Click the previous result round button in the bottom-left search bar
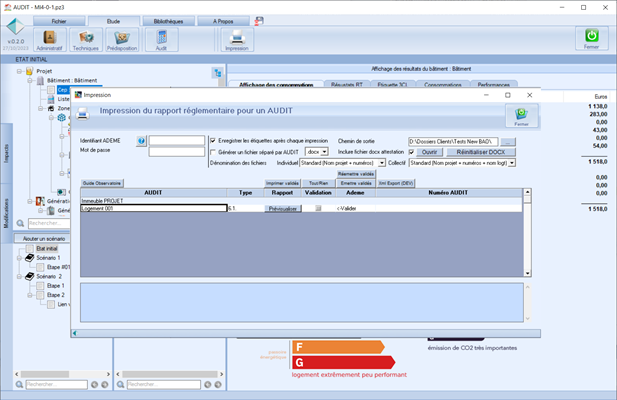Screen dimensions: 617x400 coord(94,385)
